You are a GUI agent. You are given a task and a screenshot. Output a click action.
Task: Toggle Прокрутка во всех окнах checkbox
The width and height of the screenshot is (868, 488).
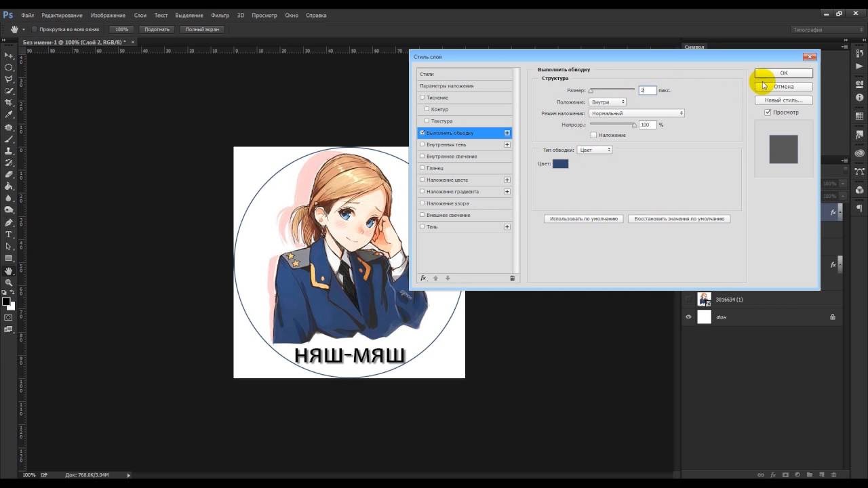[35, 29]
